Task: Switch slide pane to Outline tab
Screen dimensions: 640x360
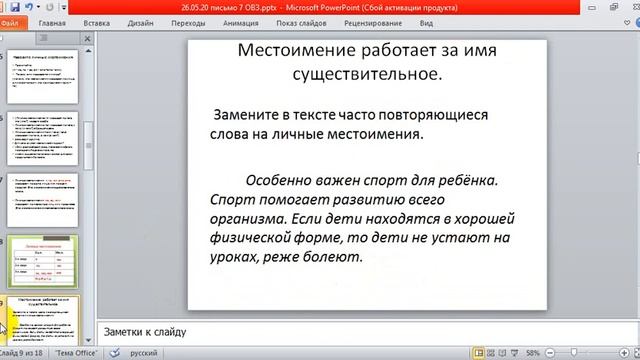Action: (44, 38)
